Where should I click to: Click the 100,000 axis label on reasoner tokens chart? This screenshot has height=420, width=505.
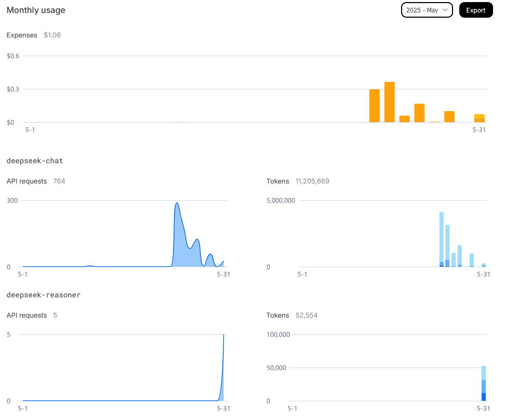[x=278, y=334]
